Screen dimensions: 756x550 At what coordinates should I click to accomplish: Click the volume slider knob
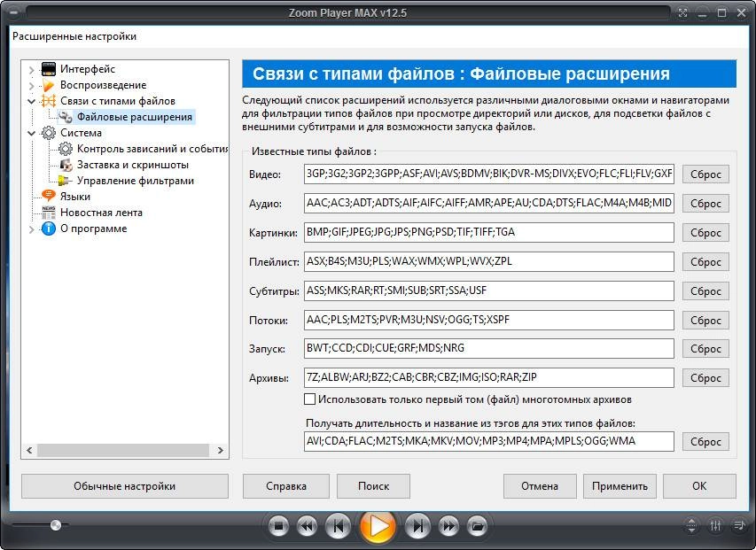click(56, 524)
